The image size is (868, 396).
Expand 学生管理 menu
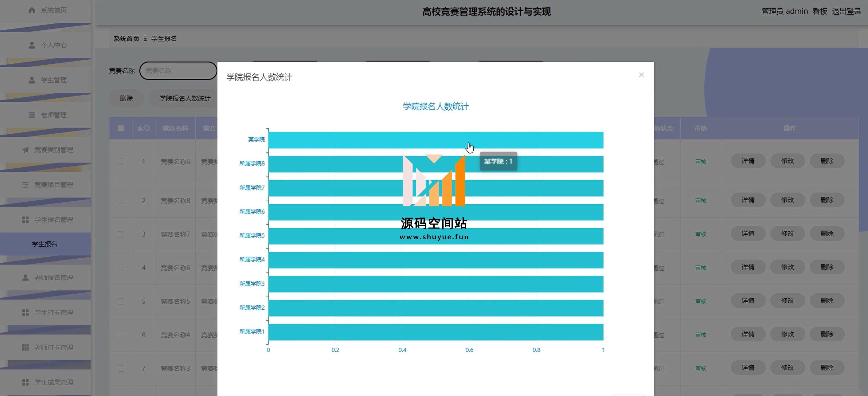pyautogui.click(x=45, y=80)
